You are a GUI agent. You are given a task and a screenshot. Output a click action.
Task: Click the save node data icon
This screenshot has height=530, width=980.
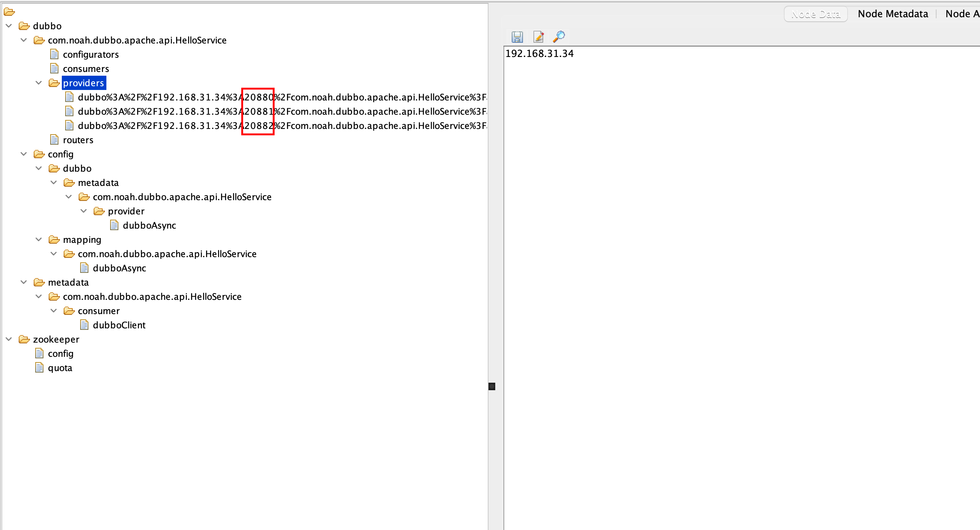coord(517,37)
